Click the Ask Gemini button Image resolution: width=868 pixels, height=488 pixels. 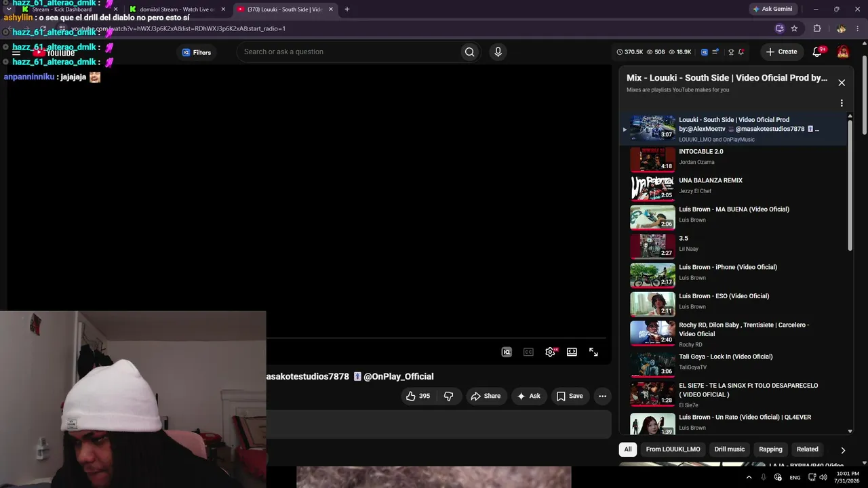(772, 9)
